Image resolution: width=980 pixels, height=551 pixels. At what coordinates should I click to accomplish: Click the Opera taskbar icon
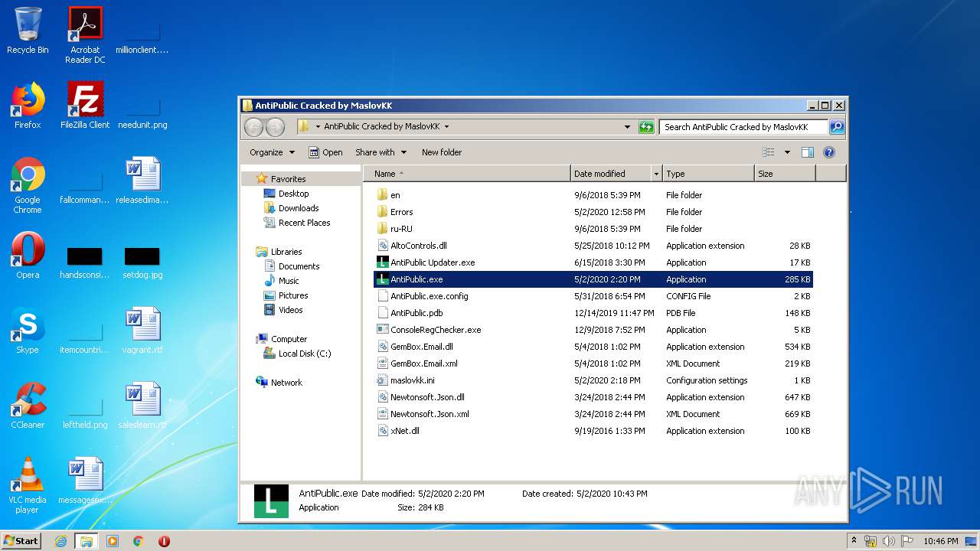click(164, 541)
